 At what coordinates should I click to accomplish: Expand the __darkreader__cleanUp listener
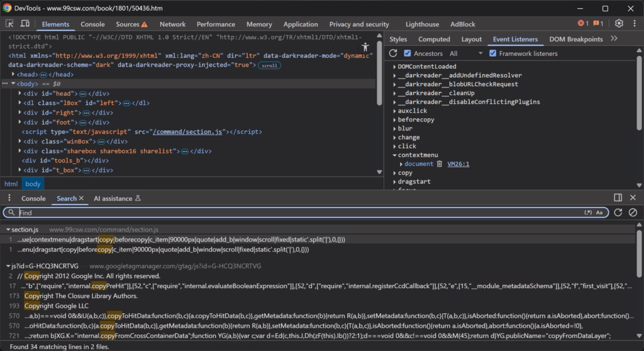[394, 93]
